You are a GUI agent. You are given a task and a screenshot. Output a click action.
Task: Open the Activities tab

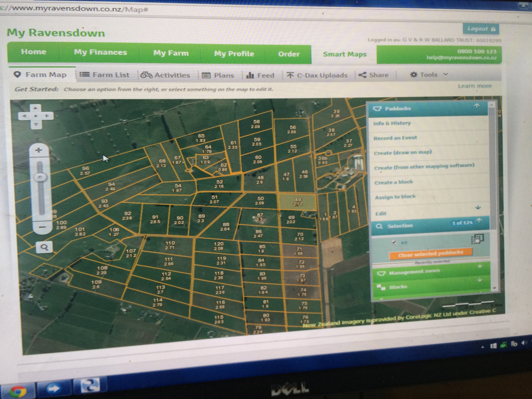166,75
